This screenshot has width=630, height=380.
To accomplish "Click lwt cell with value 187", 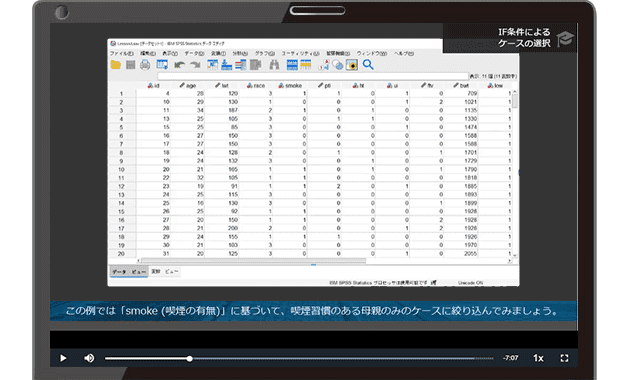I will (x=222, y=110).
